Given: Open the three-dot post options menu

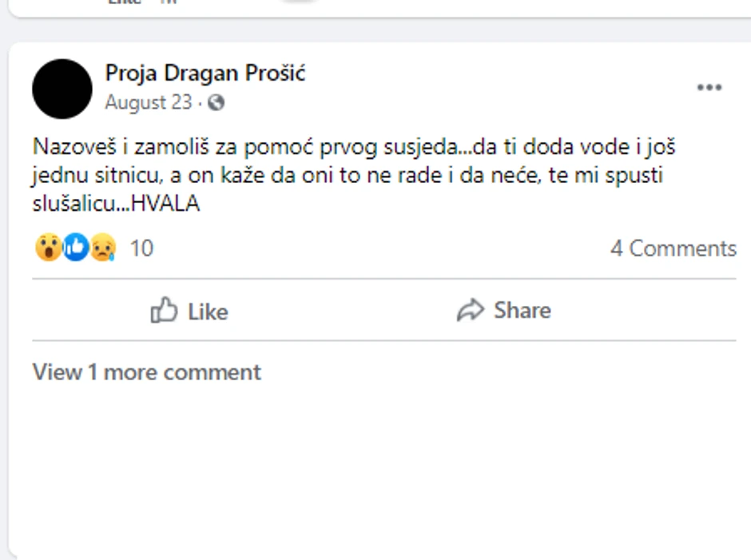Looking at the screenshot, I should coord(709,88).
